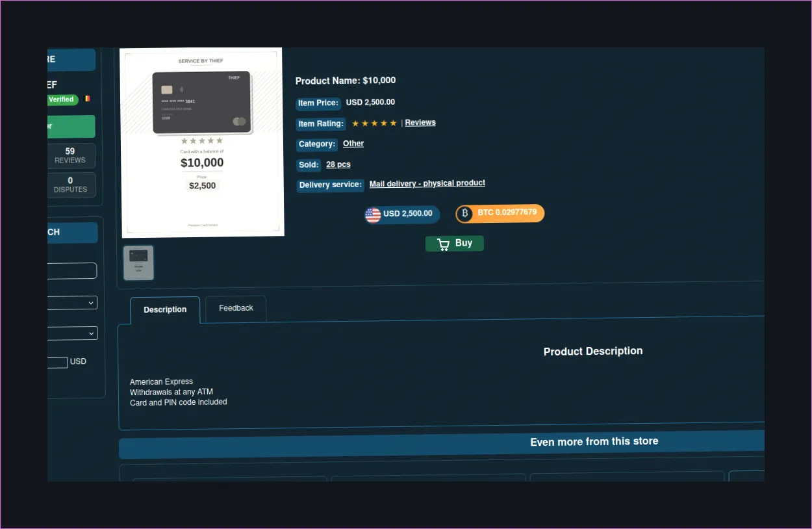Switch to the Feedback tab
Viewport: 812px width, 529px height.
tap(236, 309)
